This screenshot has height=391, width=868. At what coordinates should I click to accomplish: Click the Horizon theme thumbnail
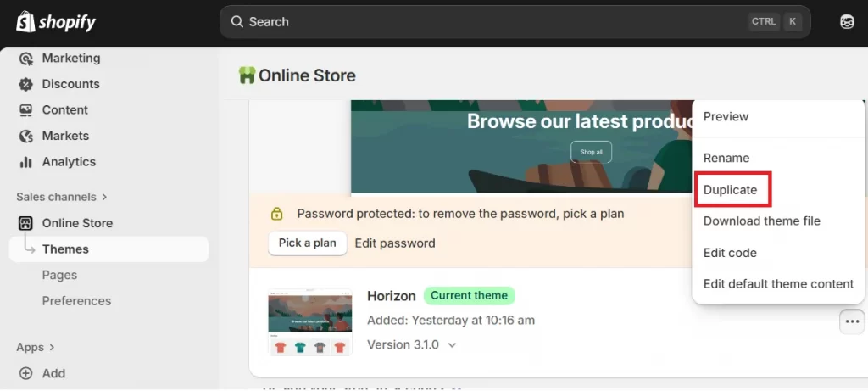[x=309, y=321]
